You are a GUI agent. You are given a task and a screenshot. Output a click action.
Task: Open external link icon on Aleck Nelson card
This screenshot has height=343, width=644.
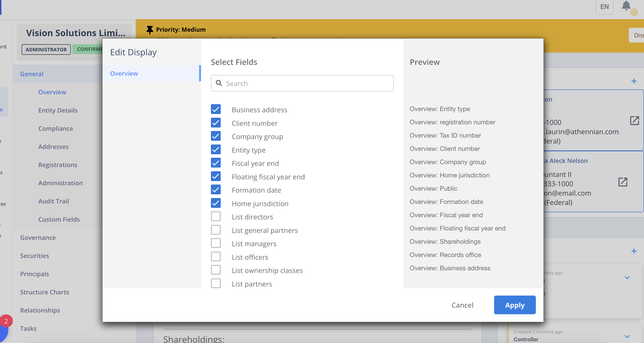click(x=623, y=182)
